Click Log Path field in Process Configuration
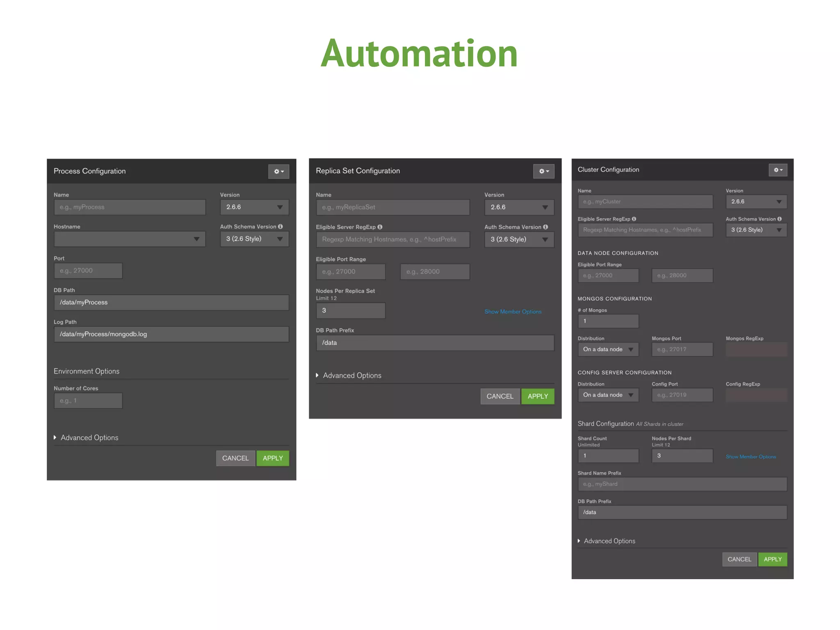The width and height of the screenshot is (840, 630). [x=171, y=334]
